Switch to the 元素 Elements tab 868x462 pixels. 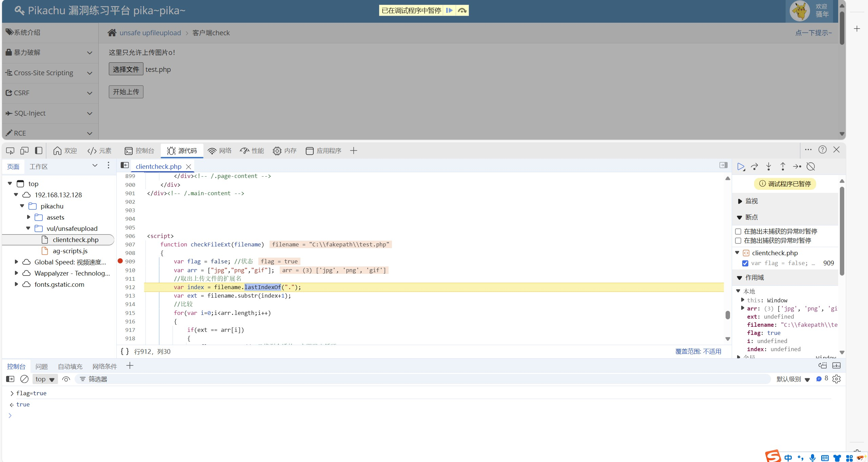pyautogui.click(x=99, y=150)
